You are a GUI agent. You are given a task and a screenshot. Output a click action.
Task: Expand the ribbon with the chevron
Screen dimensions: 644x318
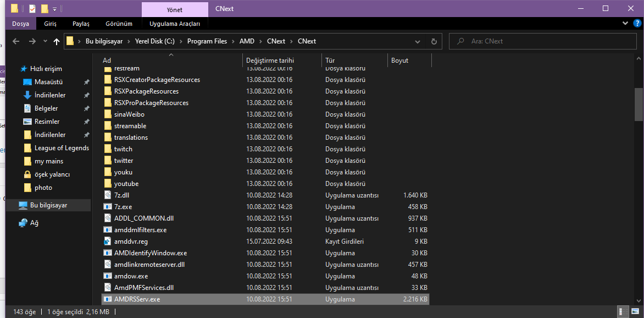tap(625, 24)
